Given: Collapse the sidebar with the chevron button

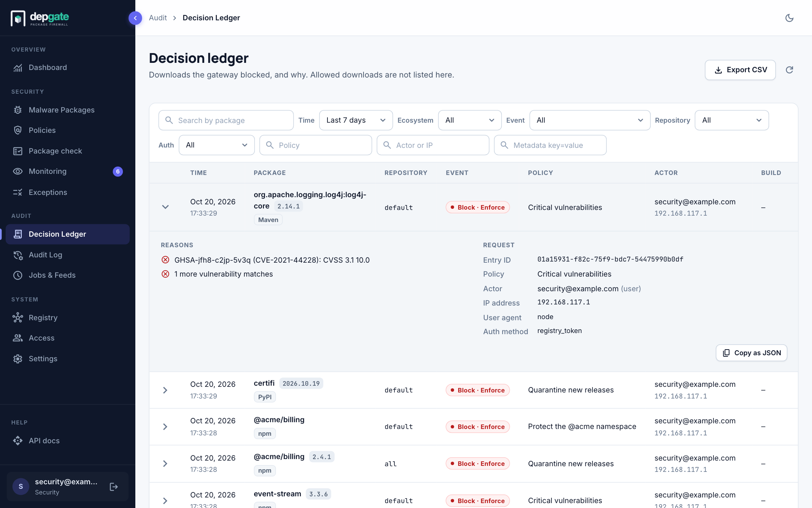Looking at the screenshot, I should pyautogui.click(x=135, y=18).
